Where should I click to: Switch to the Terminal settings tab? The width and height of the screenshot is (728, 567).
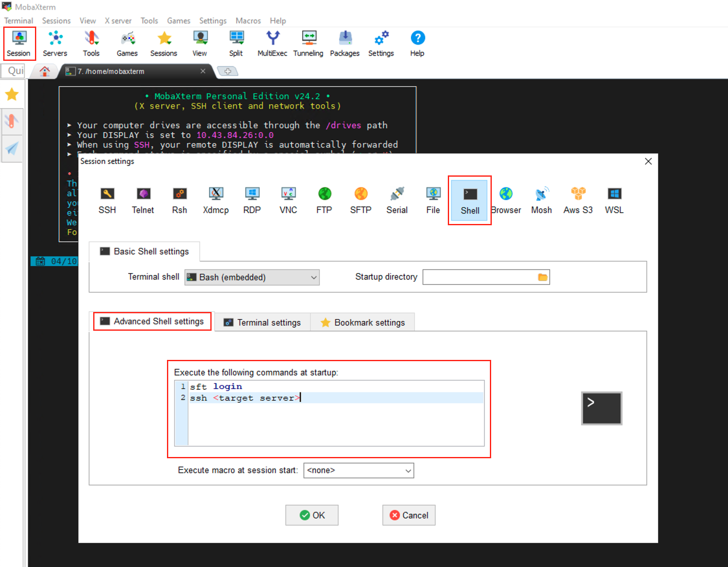tap(262, 322)
